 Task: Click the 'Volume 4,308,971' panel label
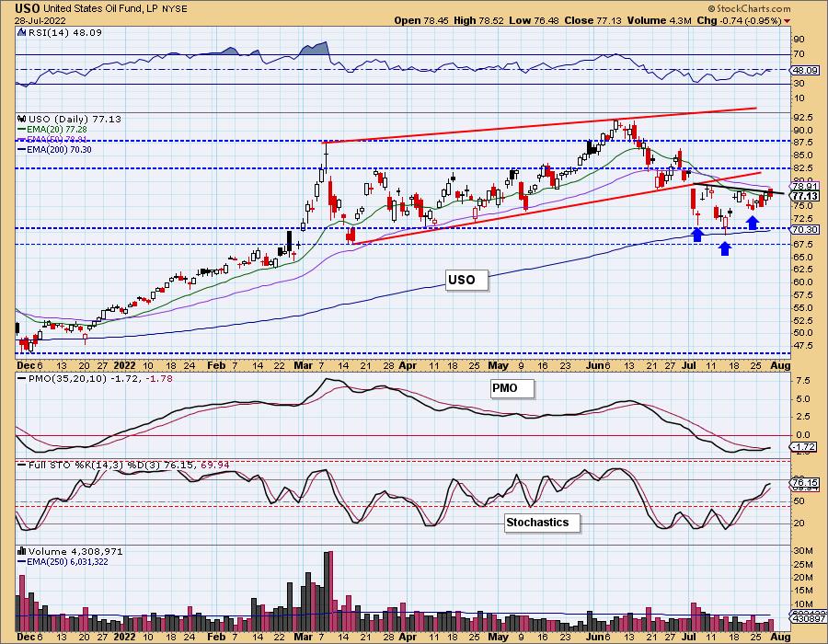click(75, 551)
